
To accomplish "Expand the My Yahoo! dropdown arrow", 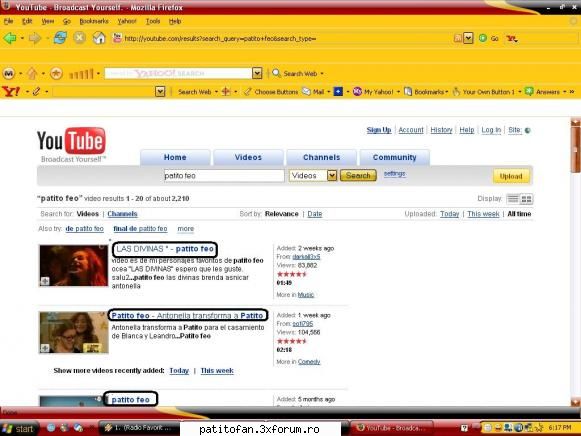I will click(x=398, y=92).
